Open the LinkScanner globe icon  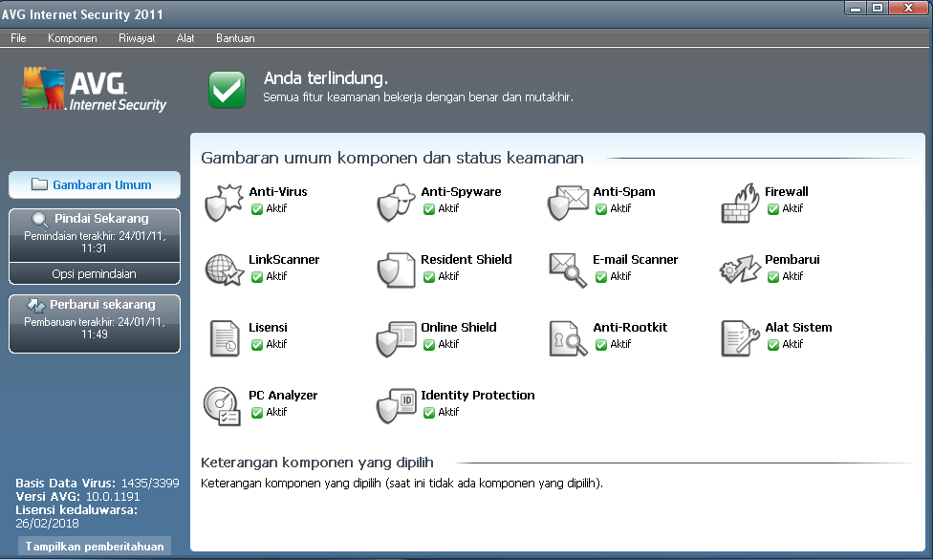224,270
